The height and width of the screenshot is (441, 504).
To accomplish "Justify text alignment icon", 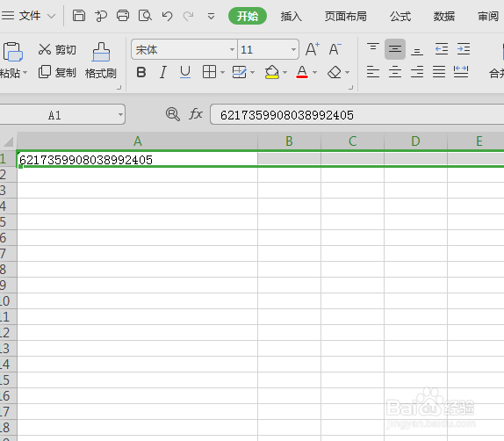I will pos(439,72).
